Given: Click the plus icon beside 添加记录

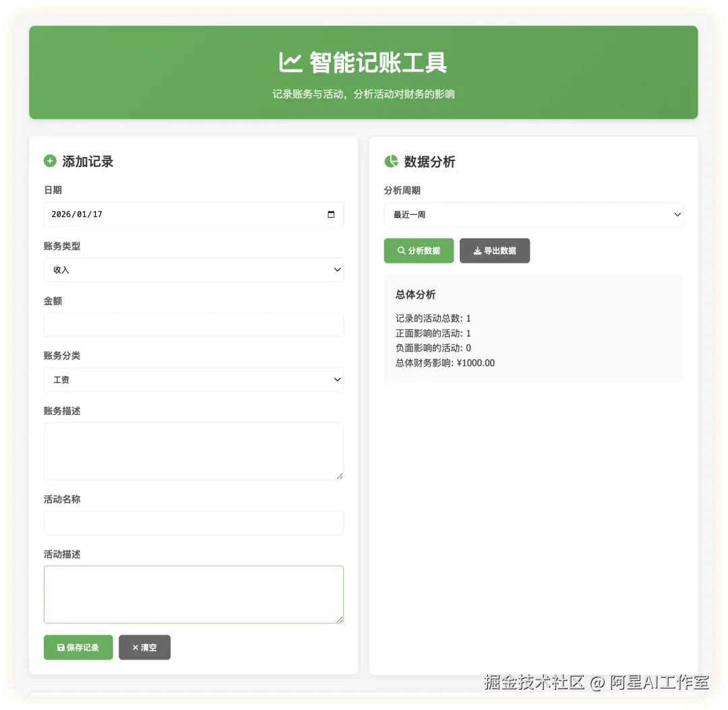Looking at the screenshot, I should click(50, 161).
